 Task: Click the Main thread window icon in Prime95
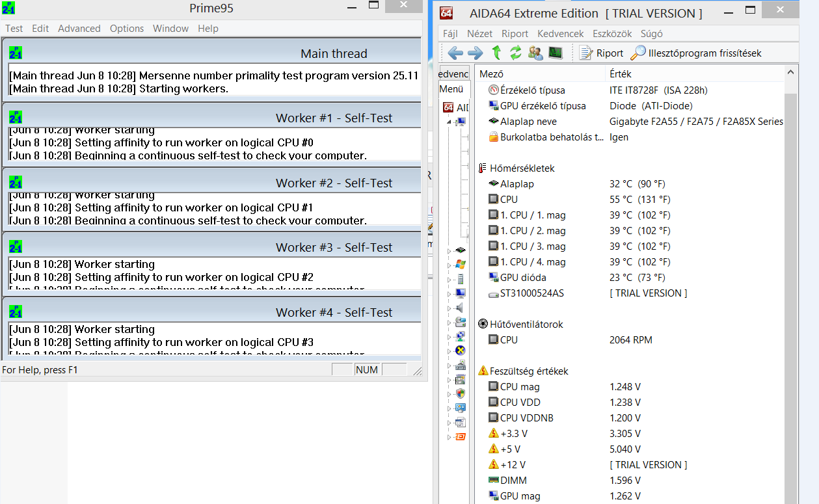[16, 53]
